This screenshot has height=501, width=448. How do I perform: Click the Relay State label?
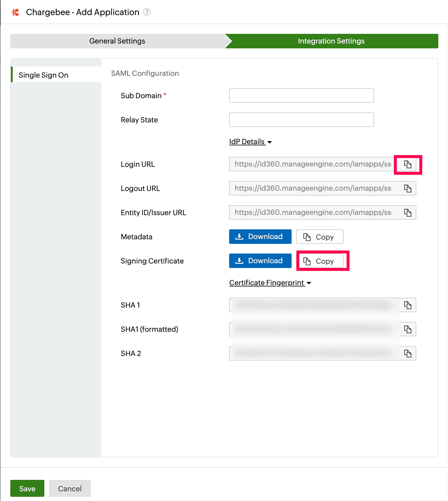click(x=139, y=120)
